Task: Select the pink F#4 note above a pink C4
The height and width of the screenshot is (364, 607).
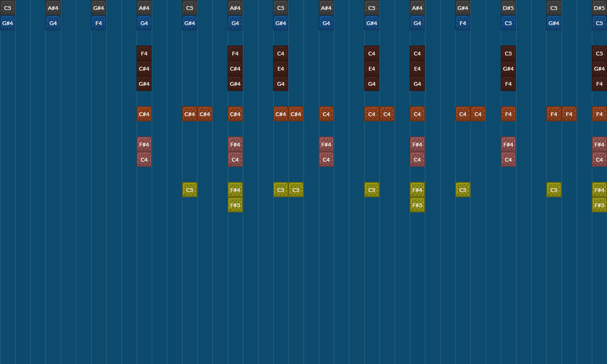Action: tap(144, 144)
